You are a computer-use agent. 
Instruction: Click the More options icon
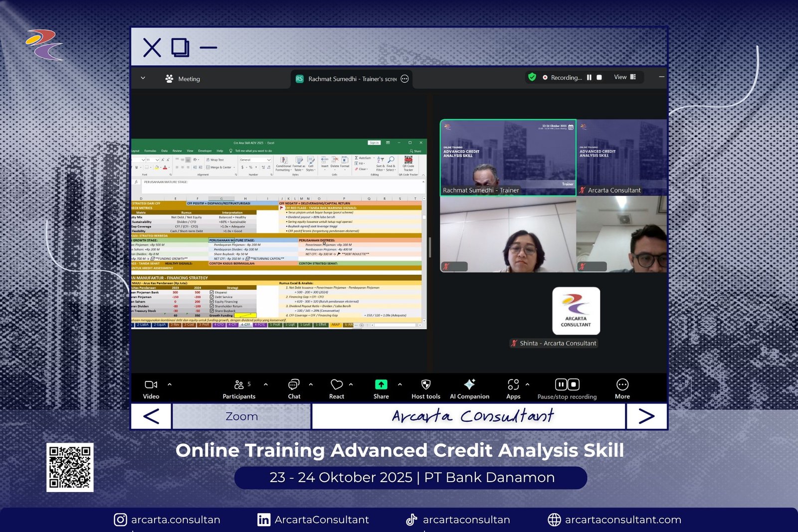622,384
